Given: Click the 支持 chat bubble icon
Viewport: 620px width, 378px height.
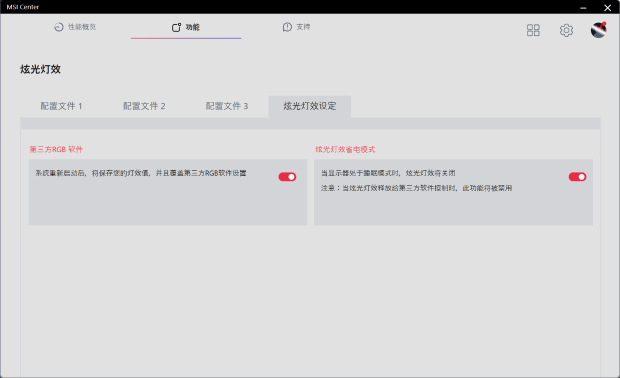Looking at the screenshot, I should click(287, 27).
